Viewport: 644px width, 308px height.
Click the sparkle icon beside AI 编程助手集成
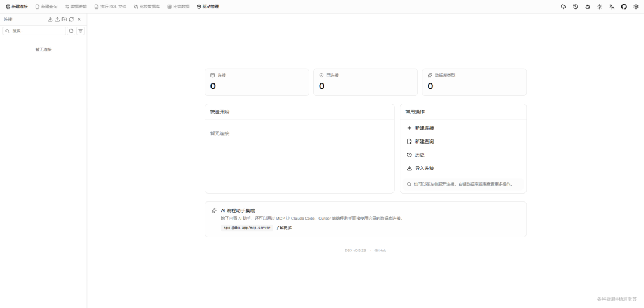pos(214,210)
